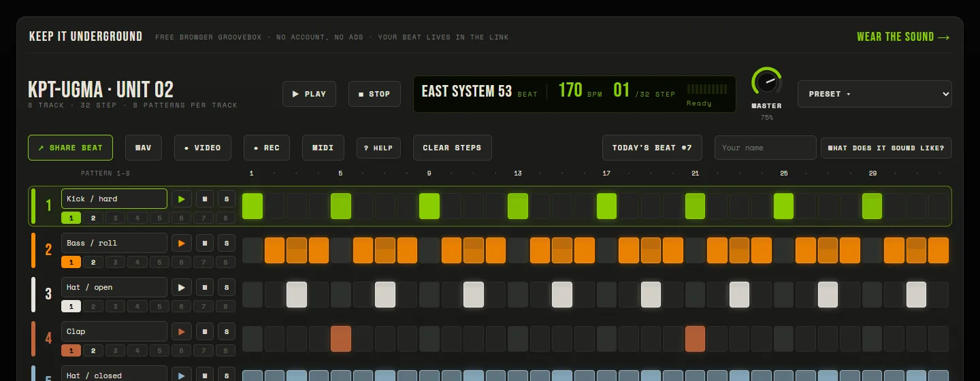Enable Clap track step 1
This screenshot has height=381, width=980.
click(x=252, y=339)
